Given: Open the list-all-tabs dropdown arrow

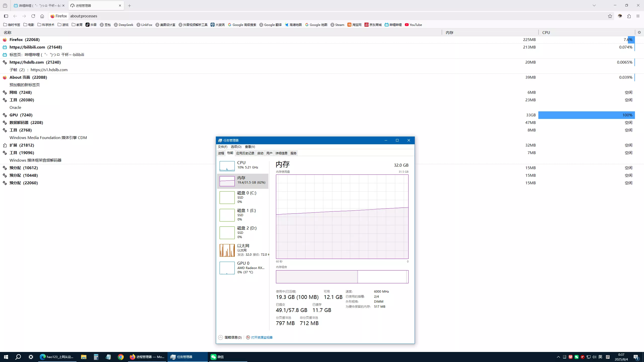Looking at the screenshot, I should (x=594, y=5).
